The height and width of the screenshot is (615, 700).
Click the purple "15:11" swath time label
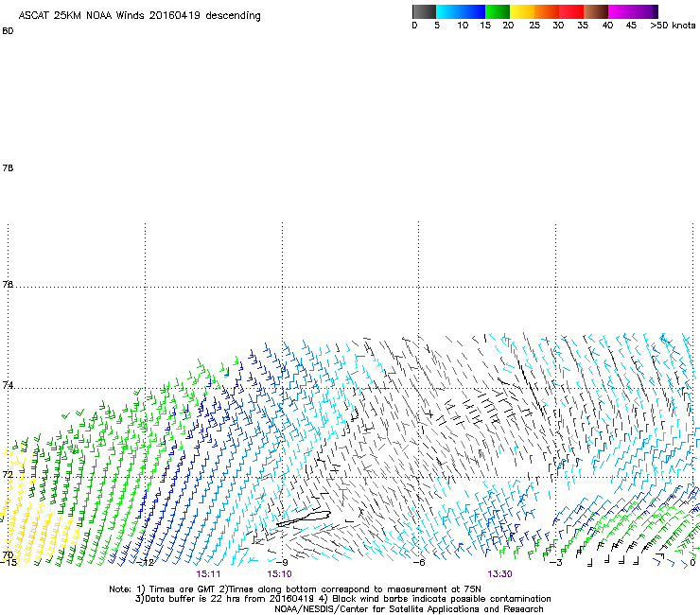point(208,574)
